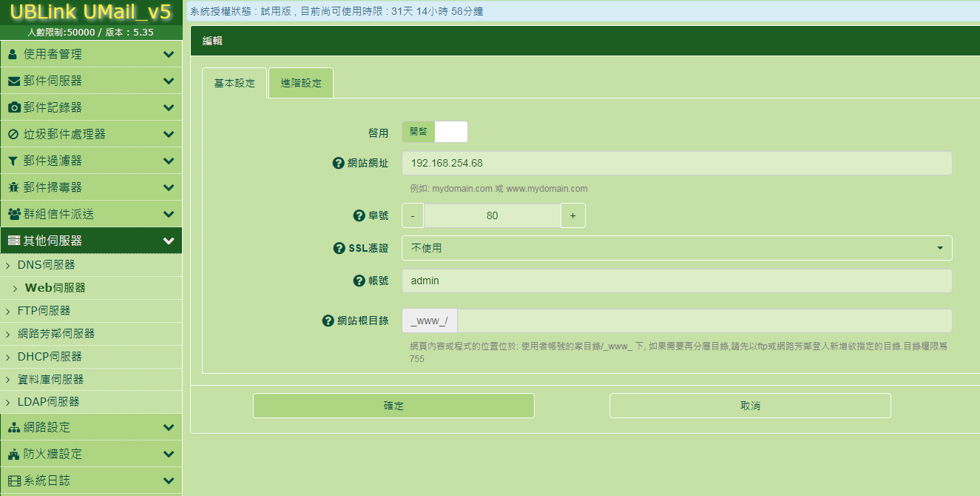Screen dimensions: 980x496
Task: Collapse the 其他伺服器 section chevron
Action: pyautogui.click(x=169, y=241)
